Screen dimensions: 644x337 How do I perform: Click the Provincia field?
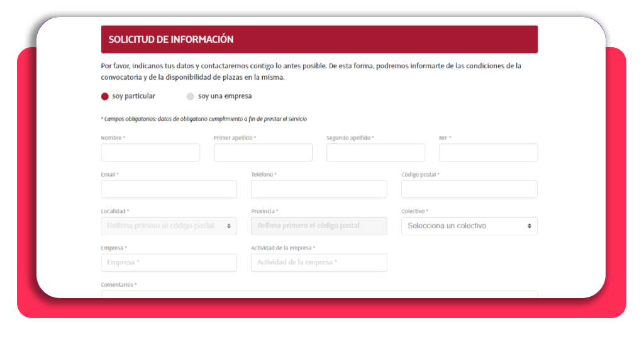tap(319, 226)
